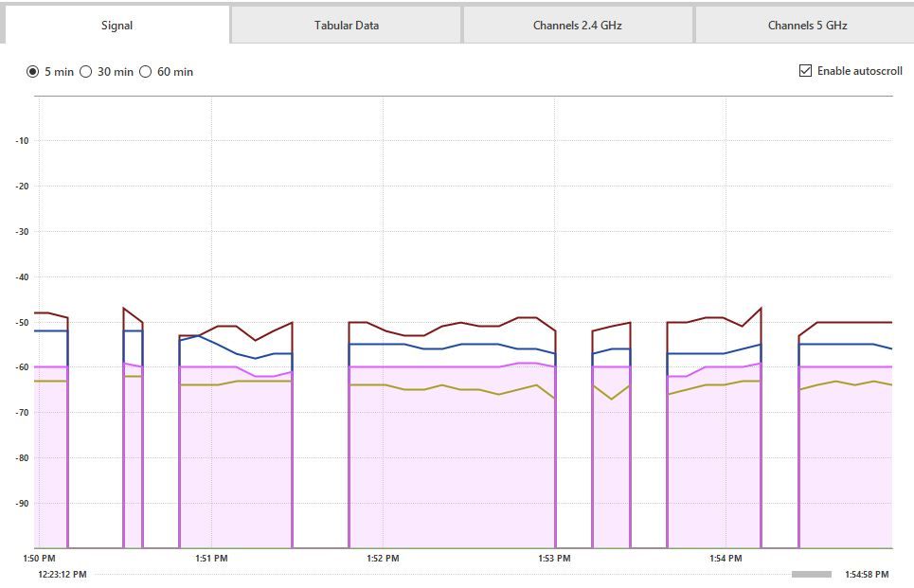Click the -10 signal axis label
914x588 pixels.
pos(23,141)
